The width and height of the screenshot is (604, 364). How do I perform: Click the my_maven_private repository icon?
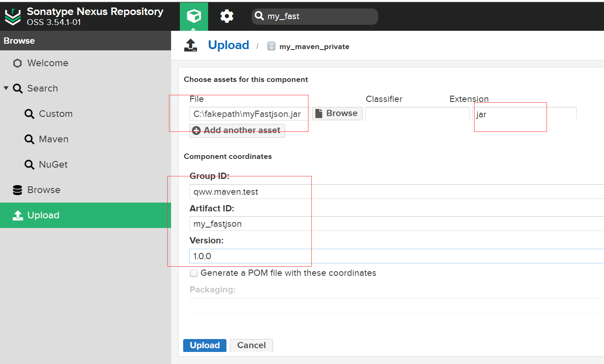(271, 46)
